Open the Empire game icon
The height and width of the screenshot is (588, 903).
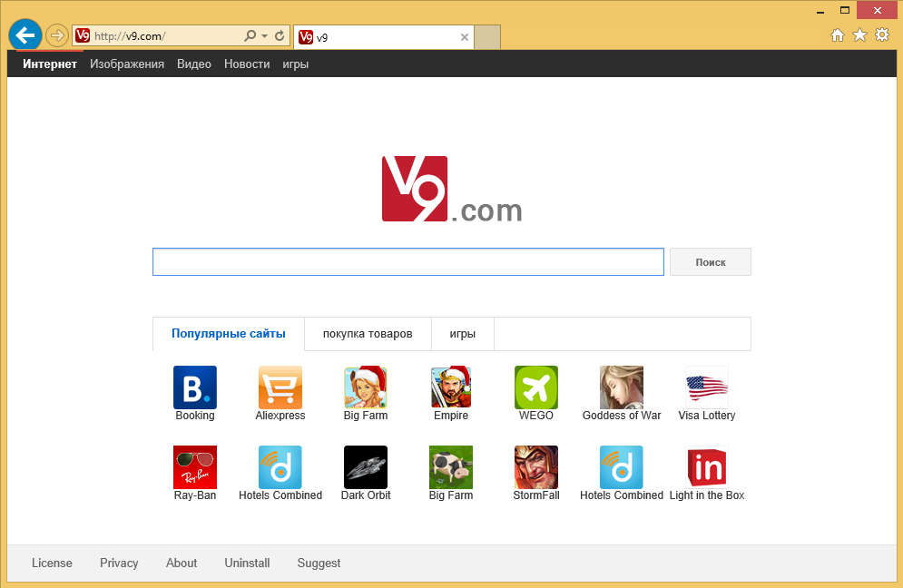(451, 387)
